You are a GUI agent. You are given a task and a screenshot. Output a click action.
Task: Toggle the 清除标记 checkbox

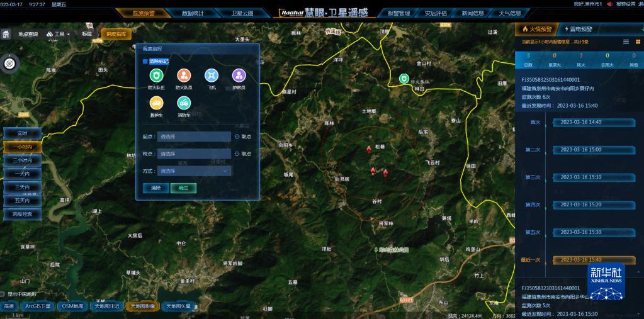click(145, 62)
